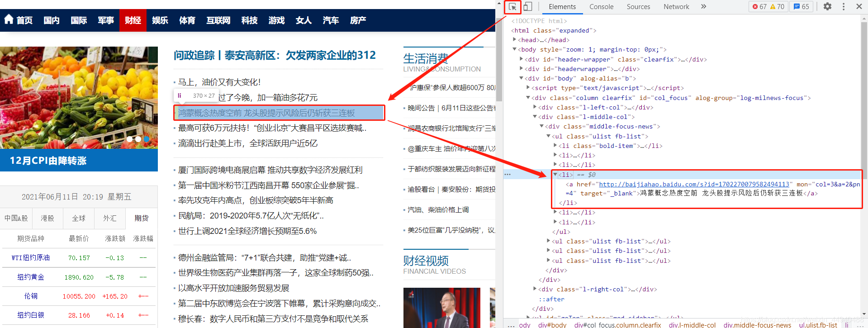Expand the div#headerwrapper node
Image resolution: width=868 pixels, height=328 pixels.
tap(521, 69)
